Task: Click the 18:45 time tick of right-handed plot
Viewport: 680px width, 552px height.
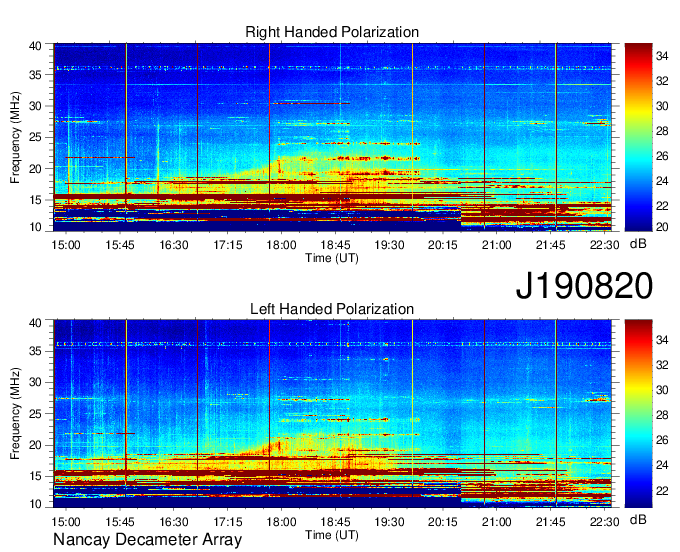Action: pos(335,245)
